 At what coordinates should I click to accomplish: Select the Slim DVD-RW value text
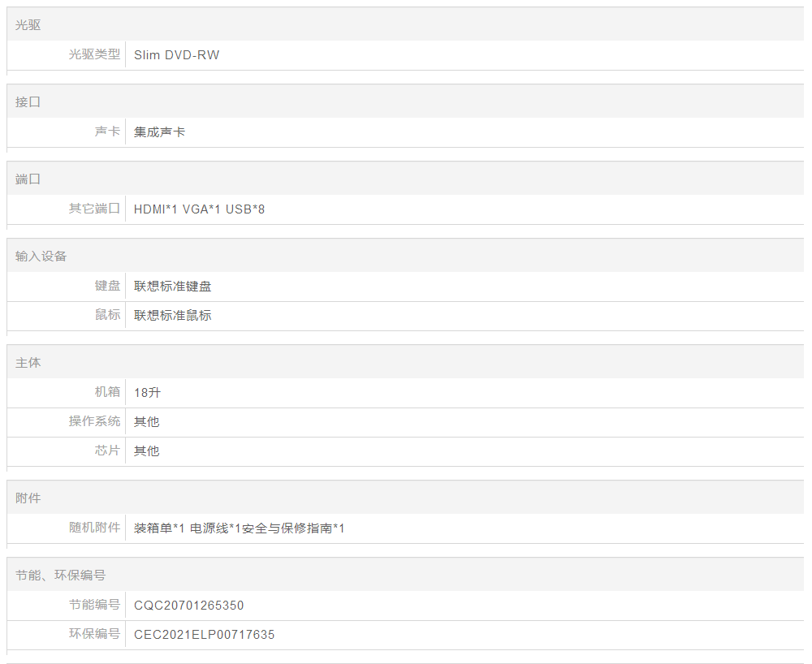(176, 55)
